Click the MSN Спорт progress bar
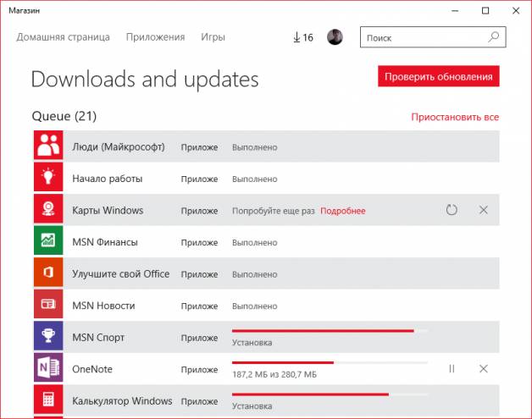 pyautogui.click(x=330, y=330)
